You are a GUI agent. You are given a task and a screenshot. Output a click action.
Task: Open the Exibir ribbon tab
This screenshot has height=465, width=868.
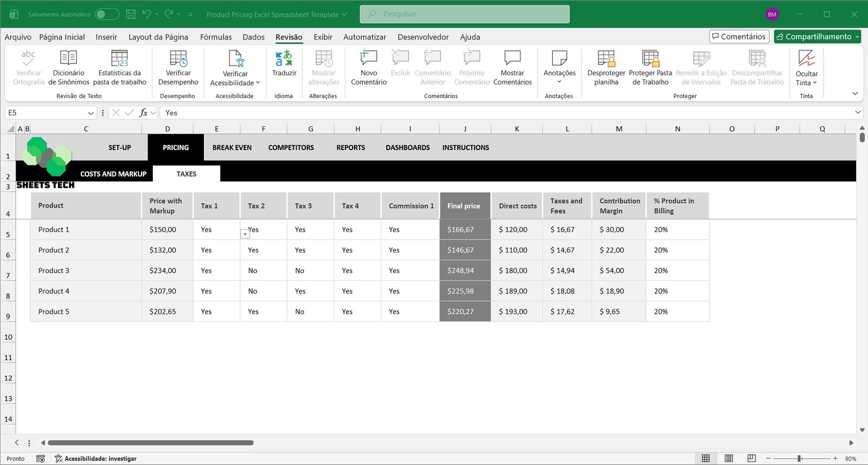click(323, 37)
